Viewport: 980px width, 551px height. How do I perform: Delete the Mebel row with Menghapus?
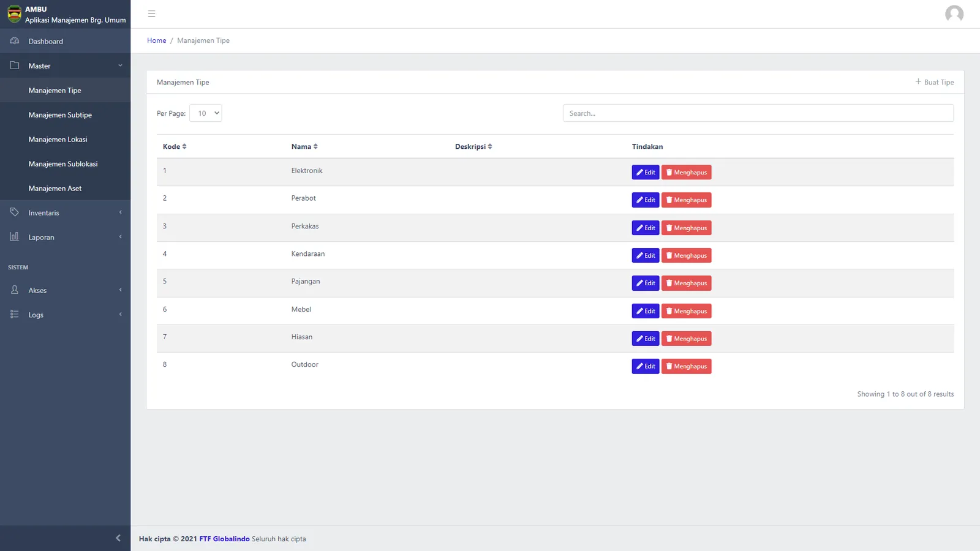tap(687, 311)
